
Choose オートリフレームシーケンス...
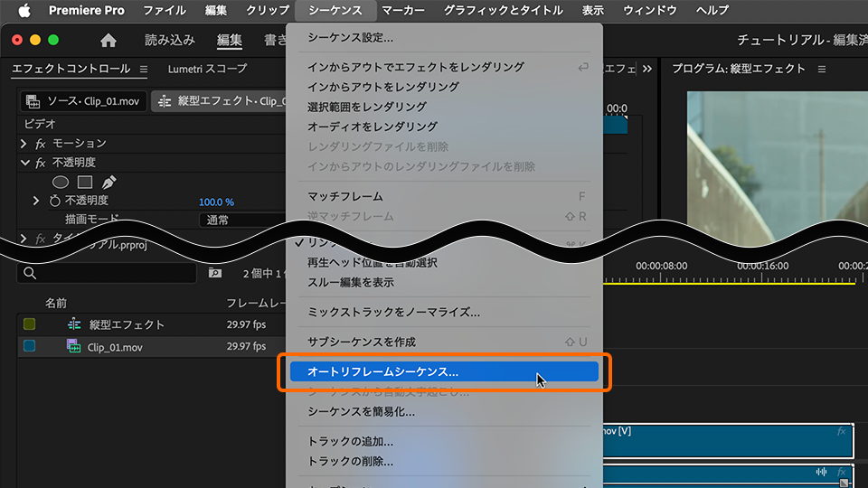445,371
